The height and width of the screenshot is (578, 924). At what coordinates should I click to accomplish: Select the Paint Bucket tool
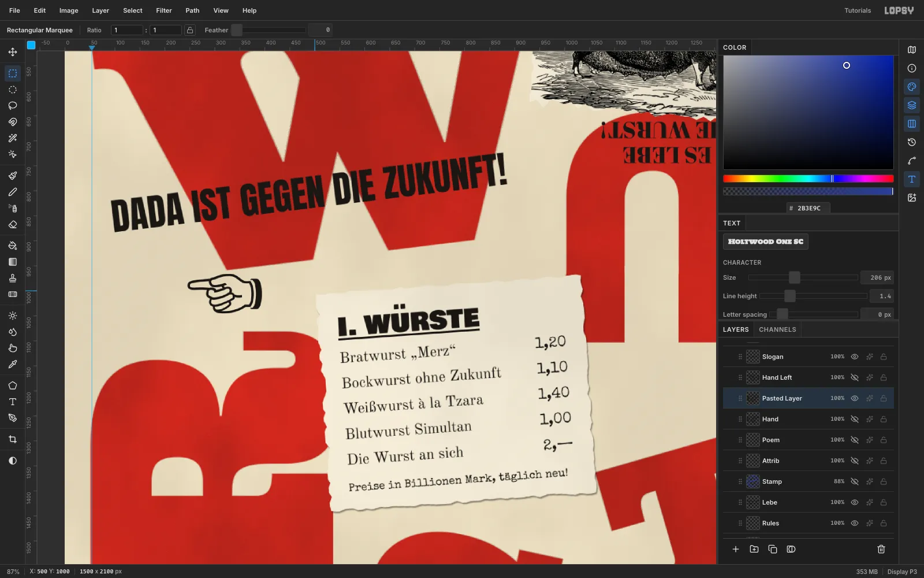[13, 246]
